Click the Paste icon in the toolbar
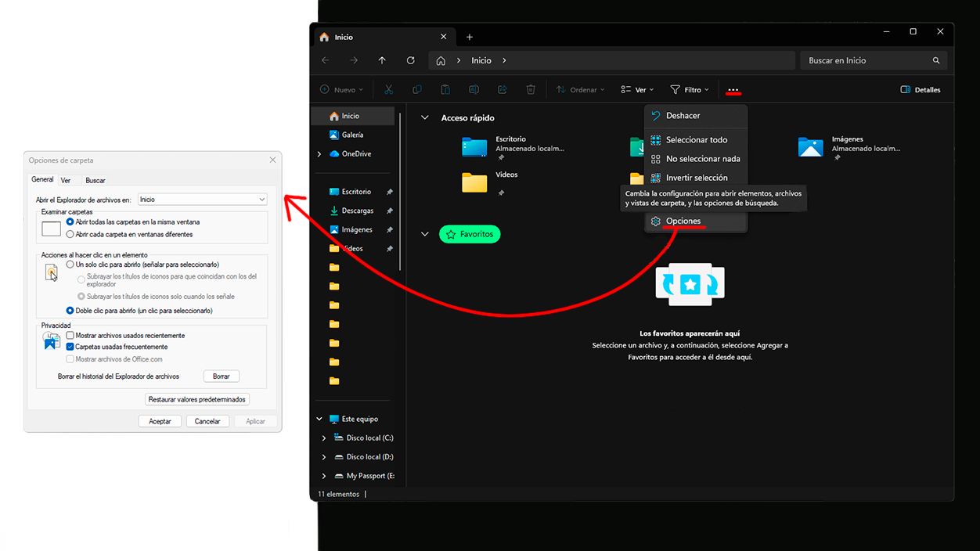This screenshot has height=551, width=980. point(445,89)
